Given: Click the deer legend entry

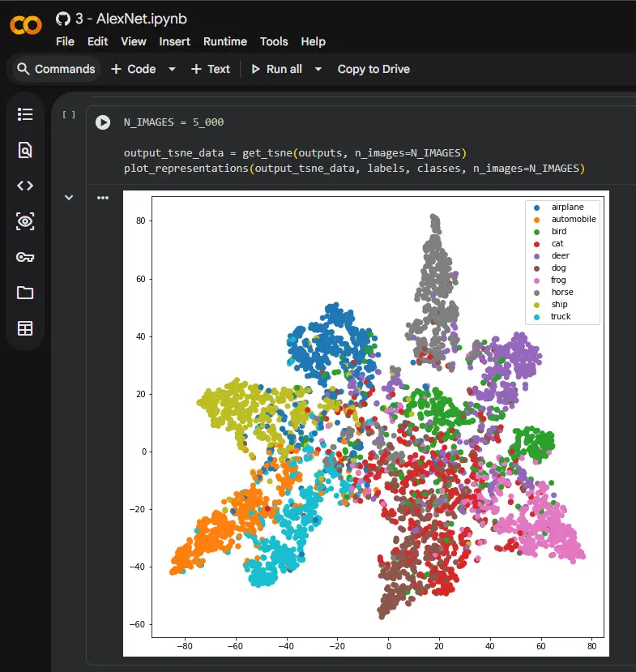Looking at the screenshot, I should (x=551, y=255).
